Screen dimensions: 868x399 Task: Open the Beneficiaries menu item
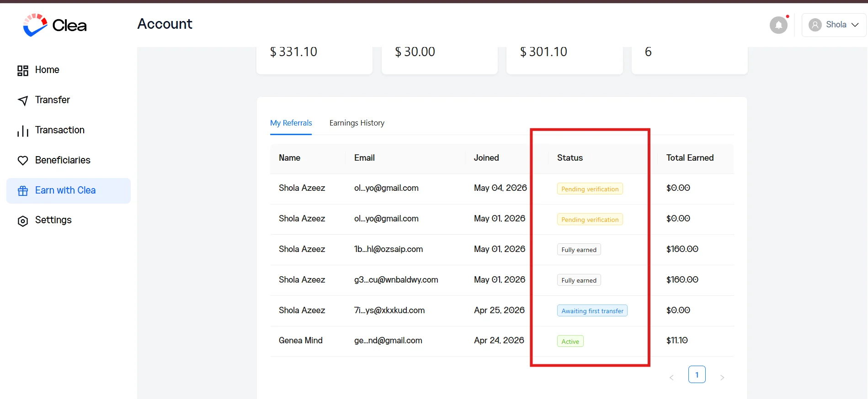tap(69, 160)
